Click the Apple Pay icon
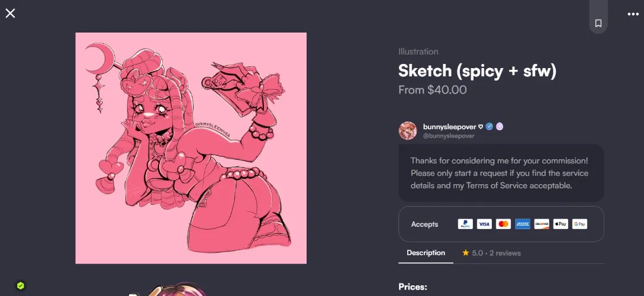 click(561, 224)
